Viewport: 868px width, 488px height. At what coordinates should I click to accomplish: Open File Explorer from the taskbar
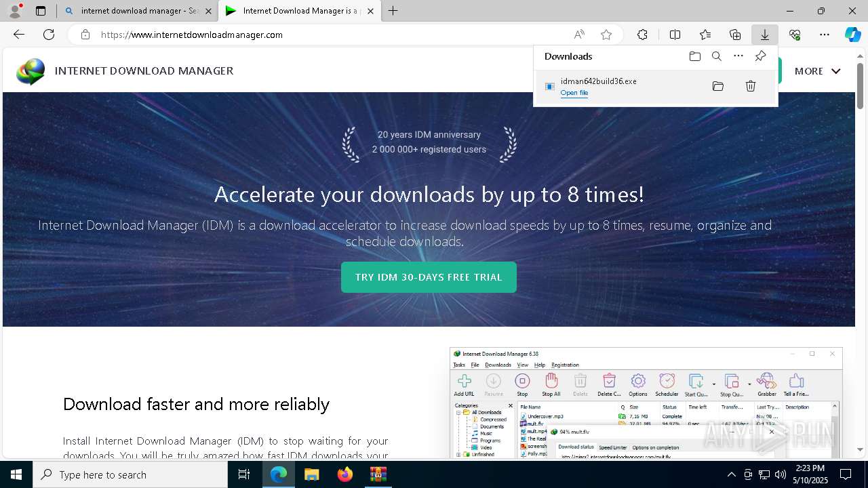pyautogui.click(x=311, y=474)
